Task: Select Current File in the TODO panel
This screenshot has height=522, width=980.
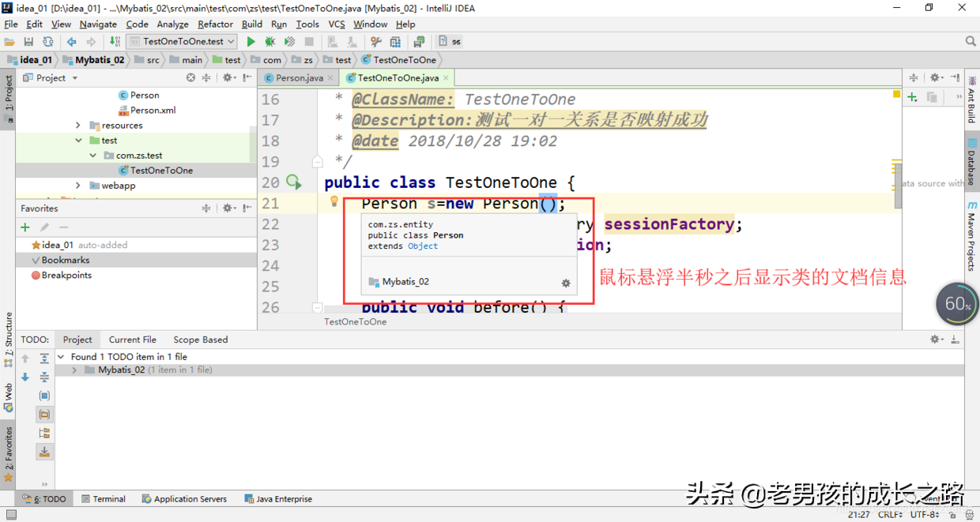Action: 132,339
